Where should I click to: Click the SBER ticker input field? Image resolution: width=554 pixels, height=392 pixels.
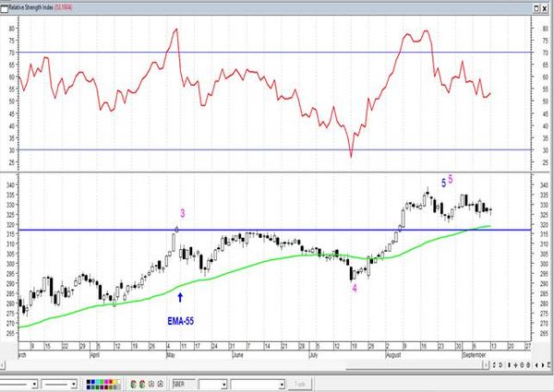click(183, 385)
